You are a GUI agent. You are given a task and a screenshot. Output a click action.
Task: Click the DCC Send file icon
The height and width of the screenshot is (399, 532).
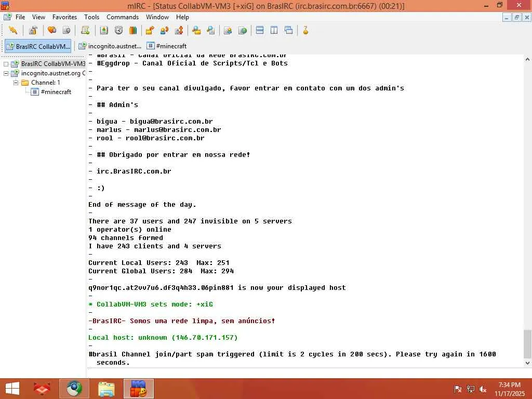pos(150,31)
